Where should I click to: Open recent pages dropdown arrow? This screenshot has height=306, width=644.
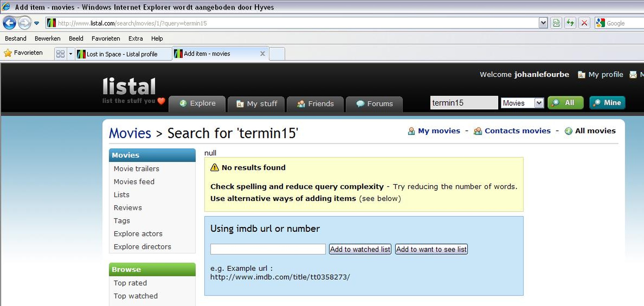tap(37, 23)
